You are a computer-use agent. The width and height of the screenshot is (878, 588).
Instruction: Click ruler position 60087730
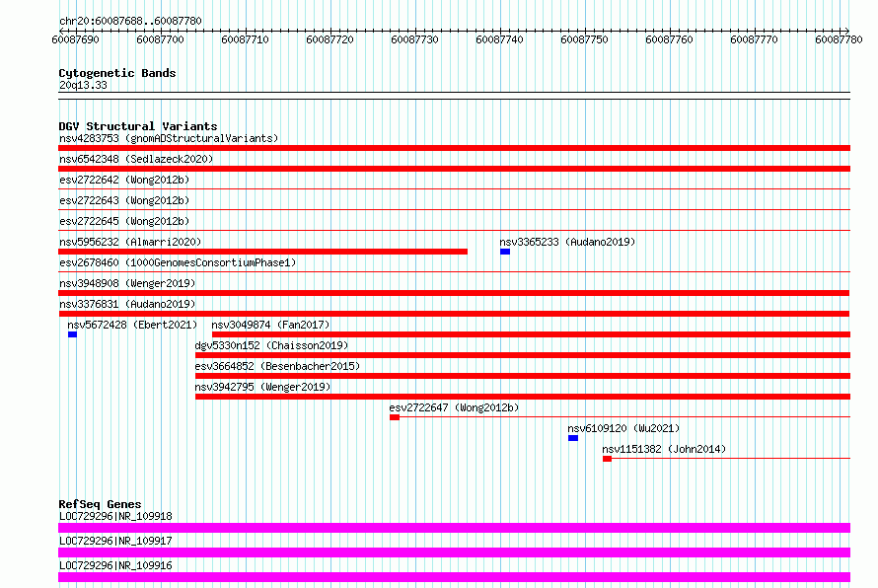415,39
